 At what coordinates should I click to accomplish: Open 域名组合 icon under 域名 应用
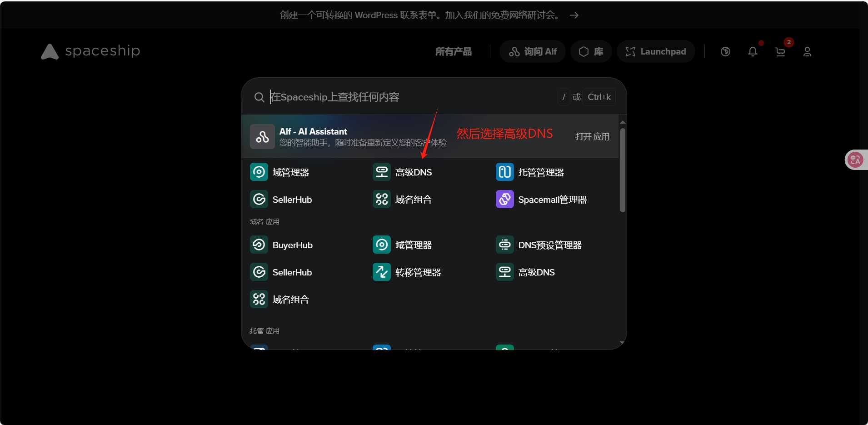click(x=259, y=300)
